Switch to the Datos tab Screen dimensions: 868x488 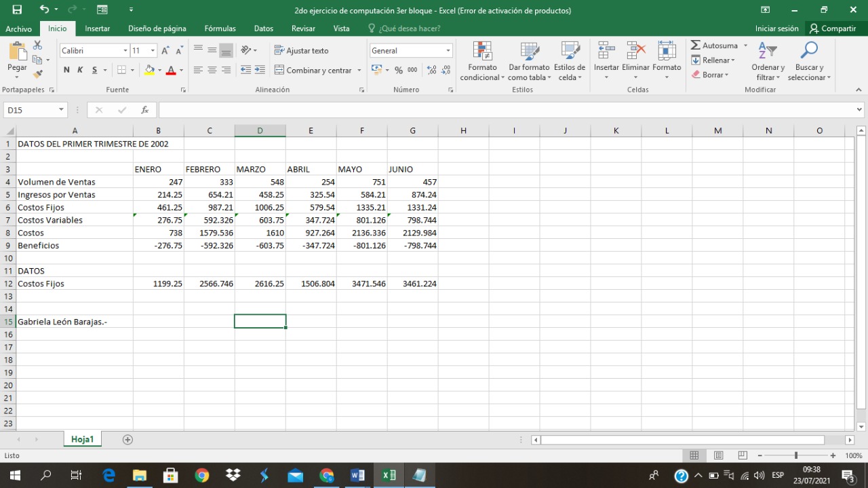[x=264, y=29]
